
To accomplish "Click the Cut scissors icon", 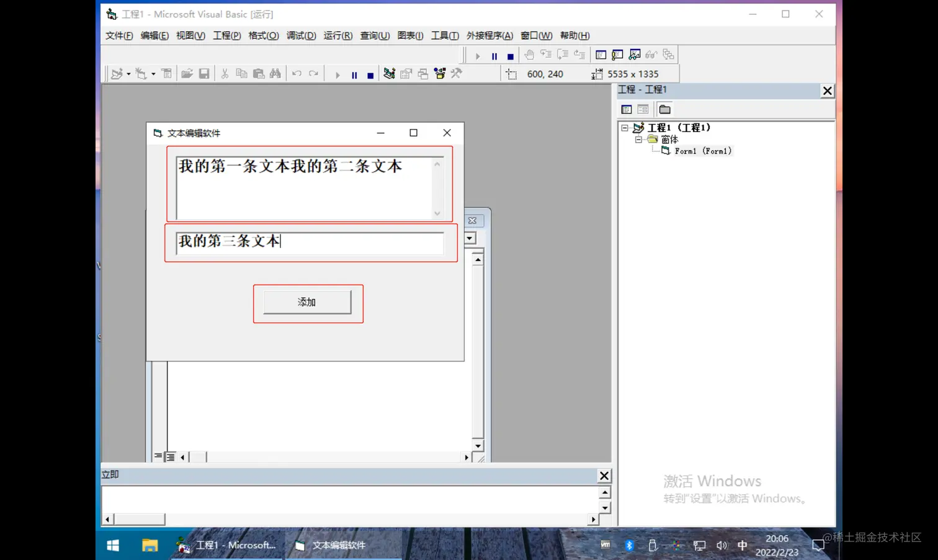I will [225, 74].
